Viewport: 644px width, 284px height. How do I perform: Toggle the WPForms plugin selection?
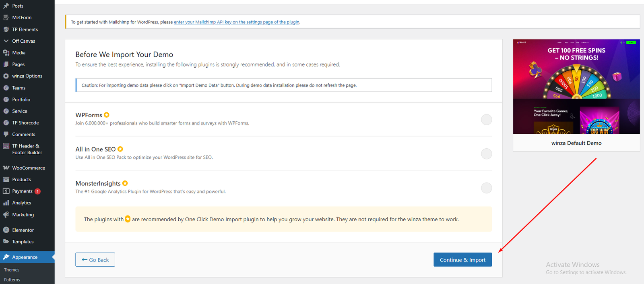pos(487,120)
